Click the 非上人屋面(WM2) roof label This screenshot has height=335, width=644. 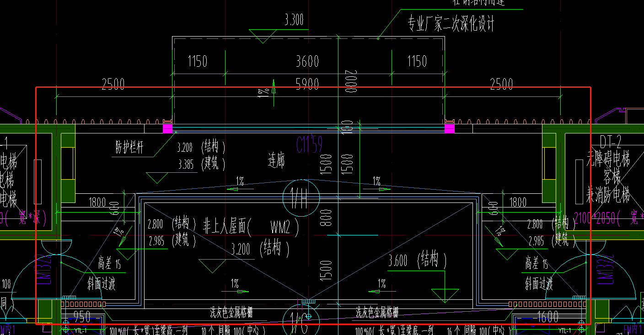click(x=252, y=226)
